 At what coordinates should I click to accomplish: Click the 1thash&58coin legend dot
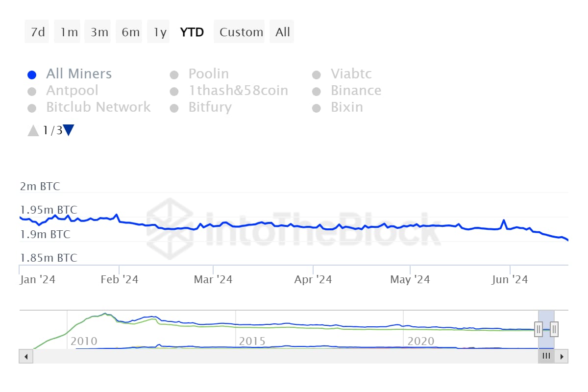pyautogui.click(x=174, y=92)
